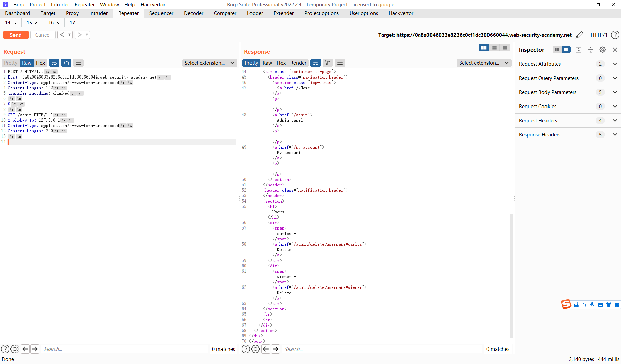Edit the target using pencil icon
The height and width of the screenshot is (364, 621).
[580, 35]
